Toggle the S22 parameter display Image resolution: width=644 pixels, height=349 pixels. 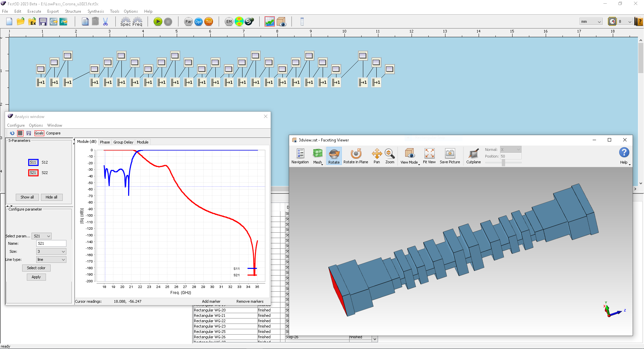pos(44,173)
